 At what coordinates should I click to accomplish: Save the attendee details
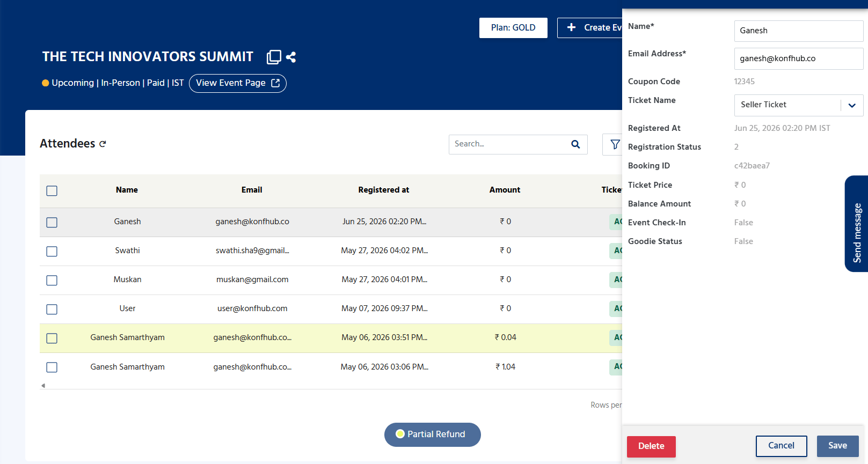(837, 446)
